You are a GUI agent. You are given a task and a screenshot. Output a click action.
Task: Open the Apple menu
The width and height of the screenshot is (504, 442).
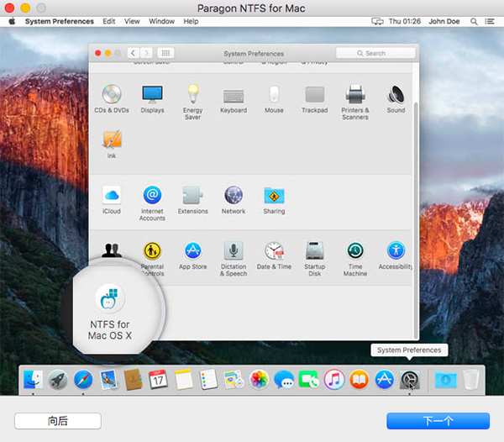[12, 21]
